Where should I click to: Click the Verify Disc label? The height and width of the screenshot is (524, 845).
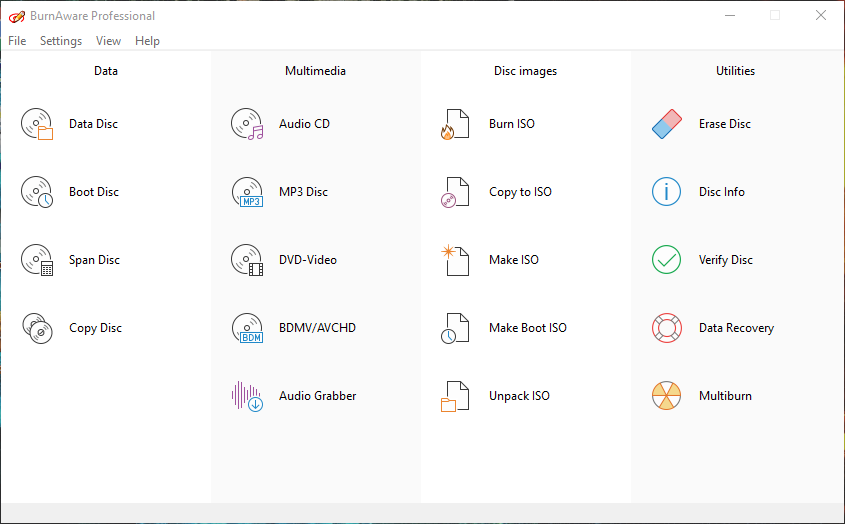tap(726, 260)
